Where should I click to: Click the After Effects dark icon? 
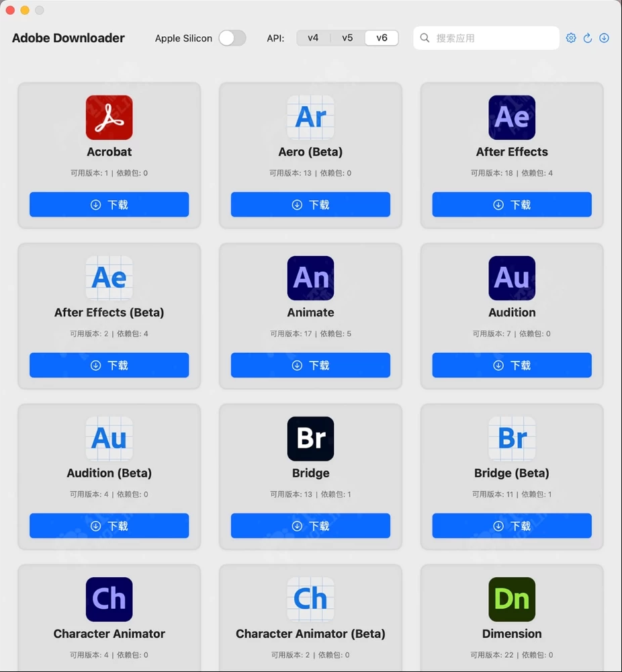(x=512, y=118)
